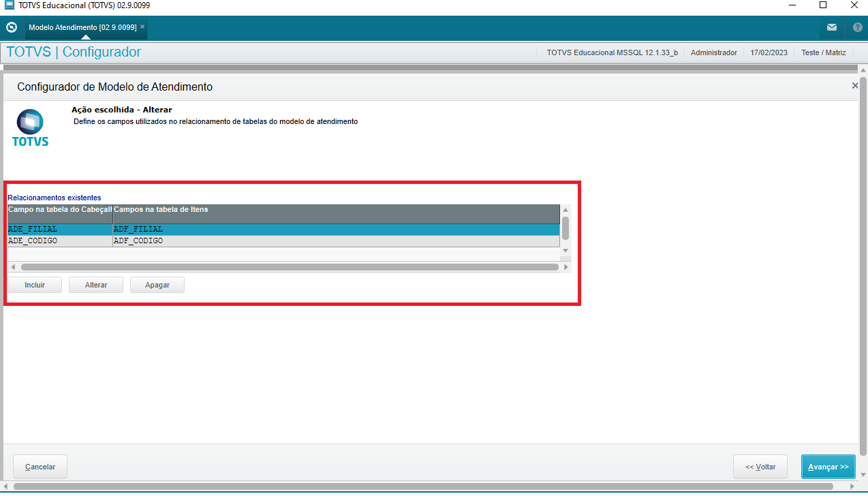Click the date 17/02/2023 in header

click(769, 52)
